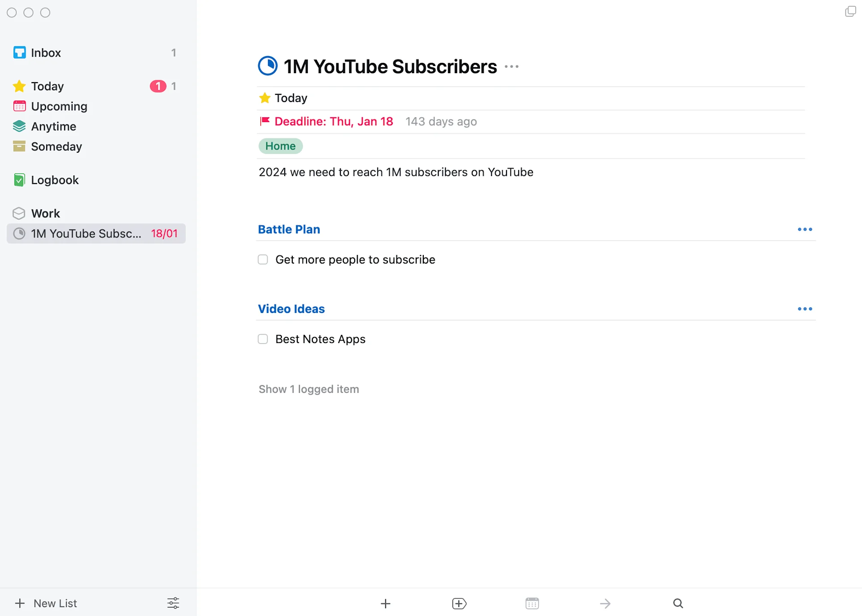Show the 1 logged item
Viewport: 862px width, 616px height.
(x=308, y=389)
